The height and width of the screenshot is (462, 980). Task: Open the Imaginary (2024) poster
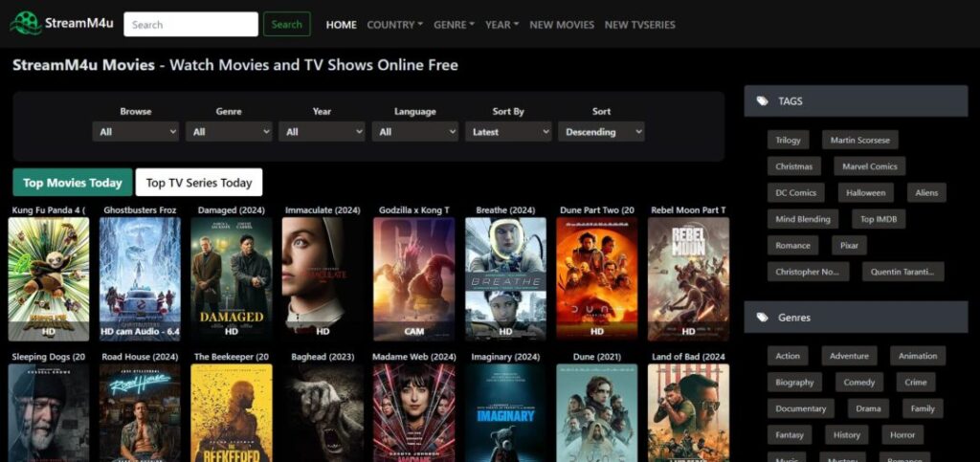(505, 412)
